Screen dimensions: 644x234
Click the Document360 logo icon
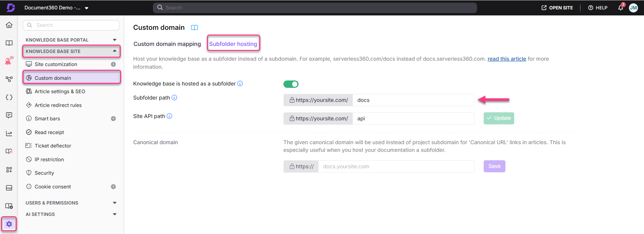click(x=10, y=8)
